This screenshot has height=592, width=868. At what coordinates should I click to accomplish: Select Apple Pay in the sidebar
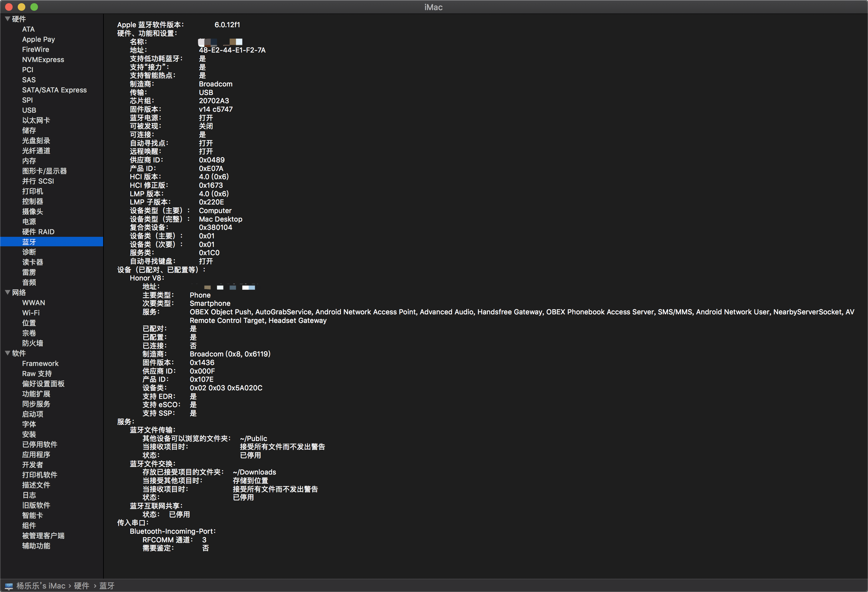click(x=38, y=39)
